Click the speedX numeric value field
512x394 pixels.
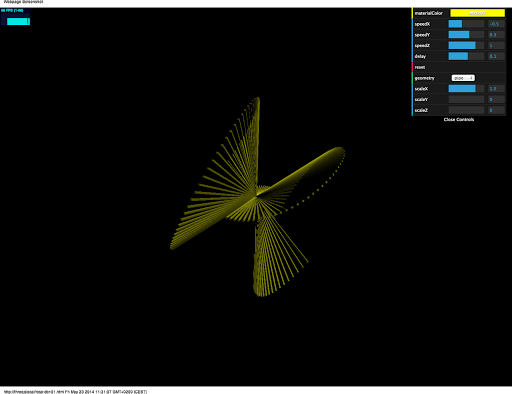pyautogui.click(x=496, y=24)
